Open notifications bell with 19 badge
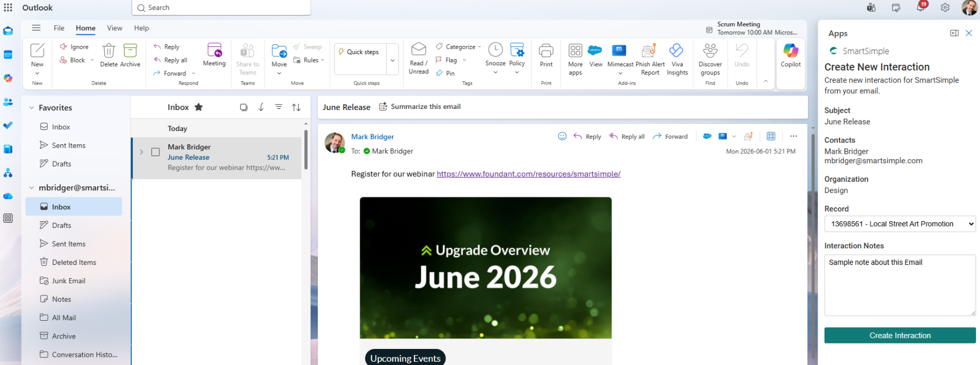The height and width of the screenshot is (365, 980). 921,7
